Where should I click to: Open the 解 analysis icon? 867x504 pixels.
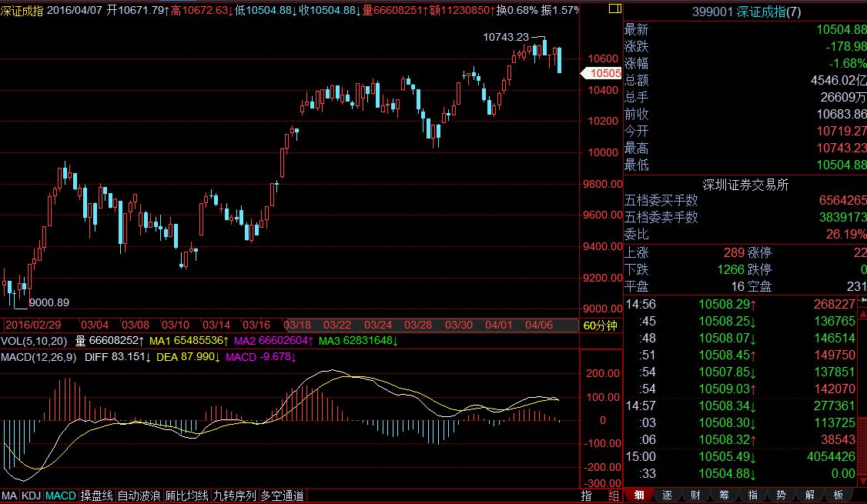(809, 495)
